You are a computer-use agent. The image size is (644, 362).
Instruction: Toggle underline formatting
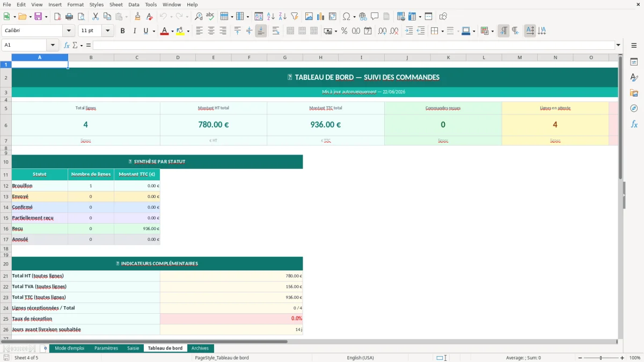click(145, 31)
